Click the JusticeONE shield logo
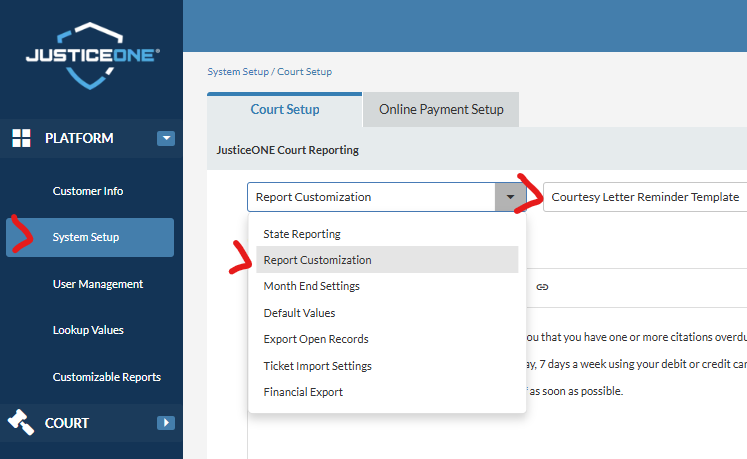This screenshot has width=747, height=459. tap(92, 55)
